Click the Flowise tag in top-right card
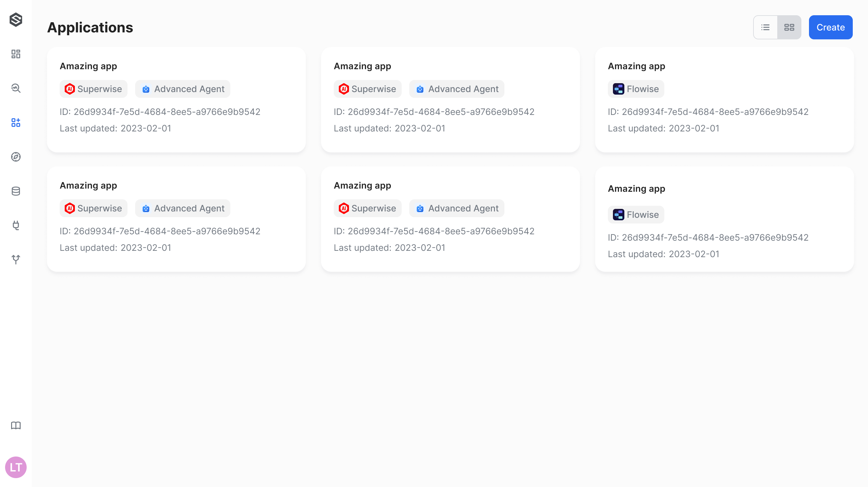 (x=636, y=89)
